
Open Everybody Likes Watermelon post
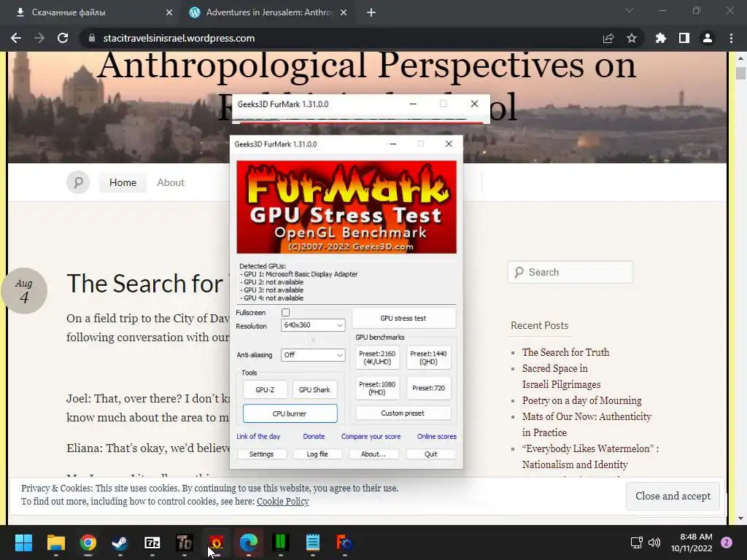(x=590, y=456)
